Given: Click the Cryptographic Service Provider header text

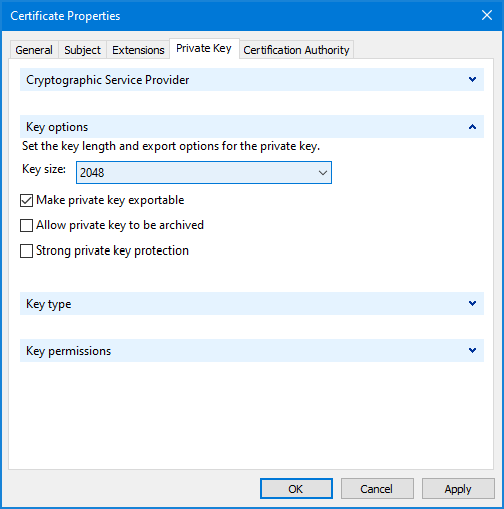Looking at the screenshot, I should click(108, 80).
